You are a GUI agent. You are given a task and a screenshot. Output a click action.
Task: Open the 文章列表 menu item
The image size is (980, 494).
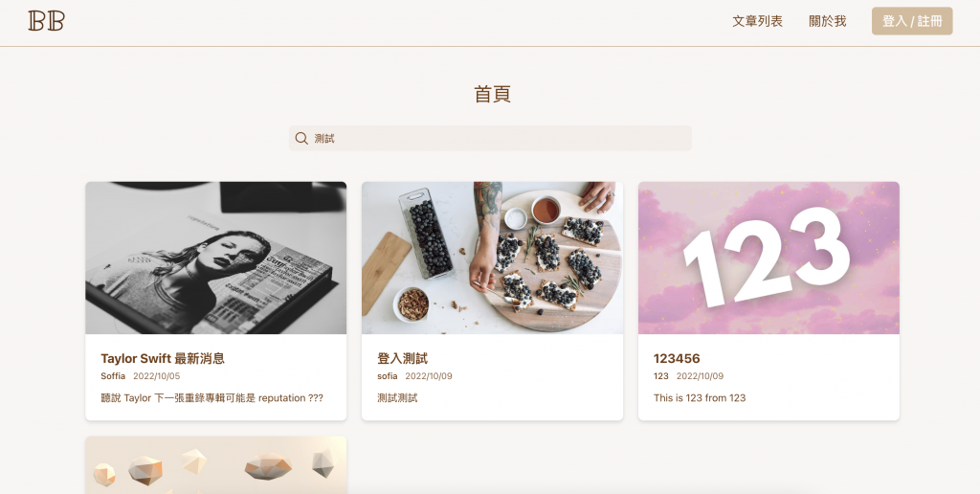[758, 21]
